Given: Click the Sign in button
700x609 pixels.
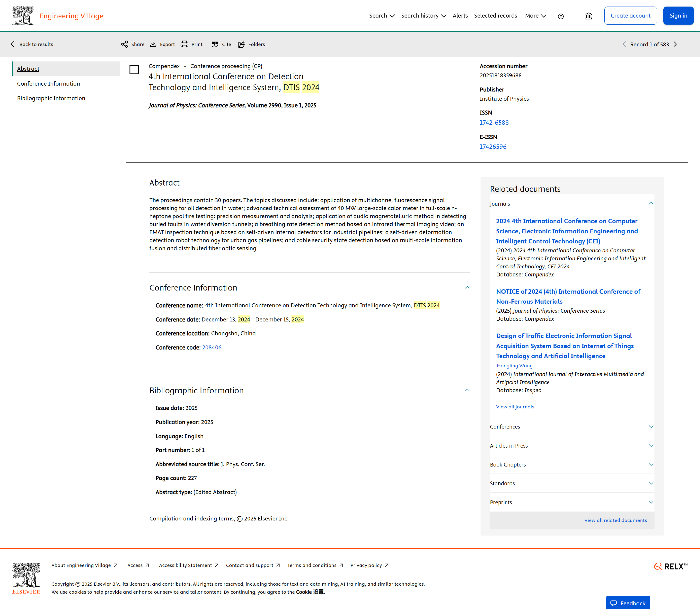Looking at the screenshot, I should point(678,16).
